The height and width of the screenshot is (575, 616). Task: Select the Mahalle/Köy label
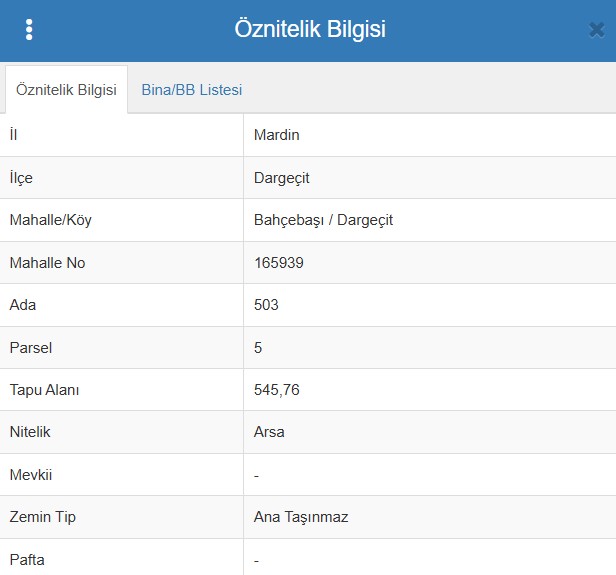tap(51, 220)
